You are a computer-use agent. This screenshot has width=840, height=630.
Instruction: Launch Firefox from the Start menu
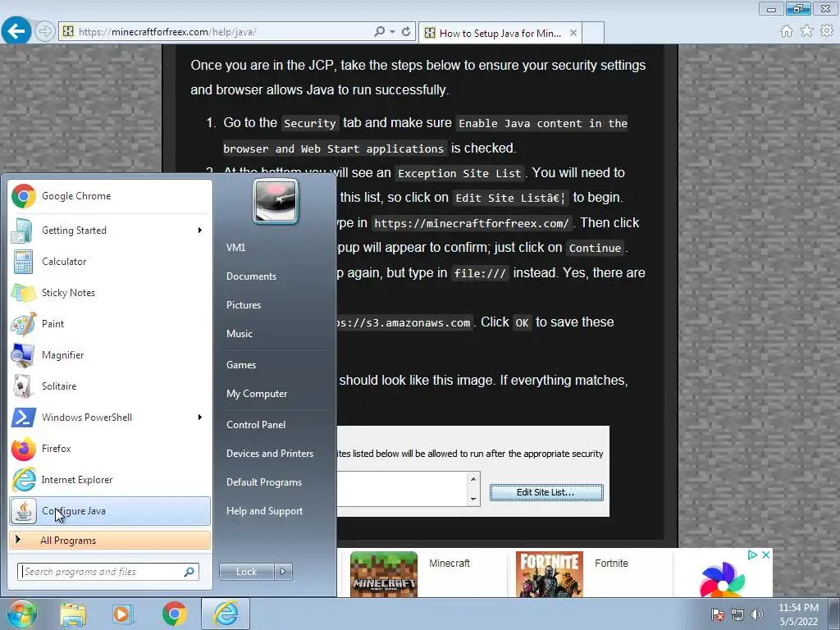point(110,449)
